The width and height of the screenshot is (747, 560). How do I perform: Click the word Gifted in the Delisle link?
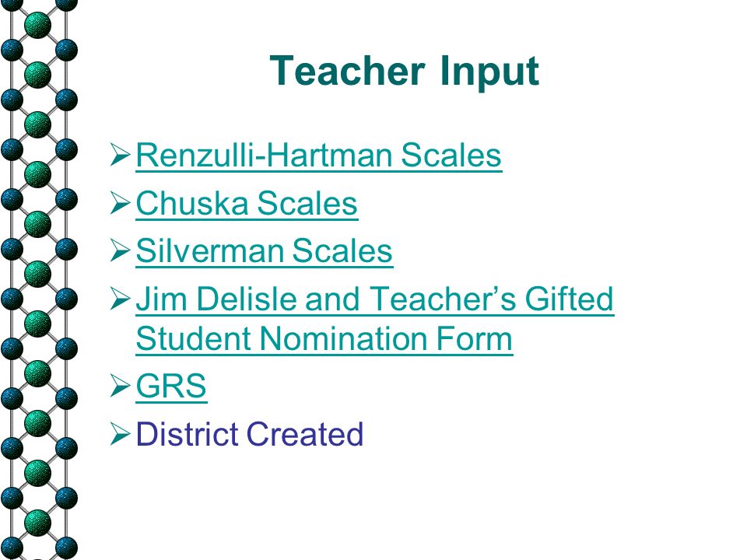569,299
